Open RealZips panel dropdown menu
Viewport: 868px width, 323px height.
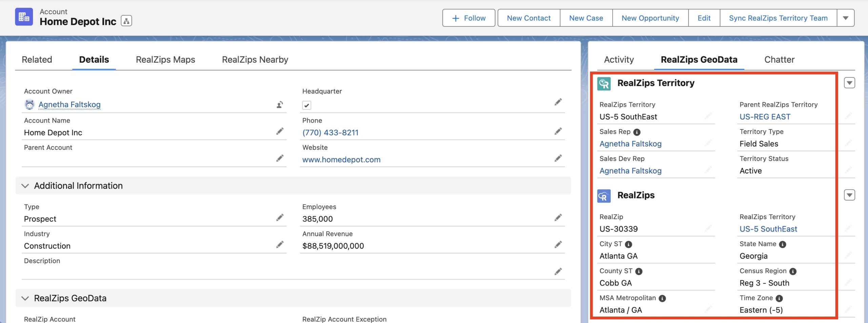click(849, 195)
